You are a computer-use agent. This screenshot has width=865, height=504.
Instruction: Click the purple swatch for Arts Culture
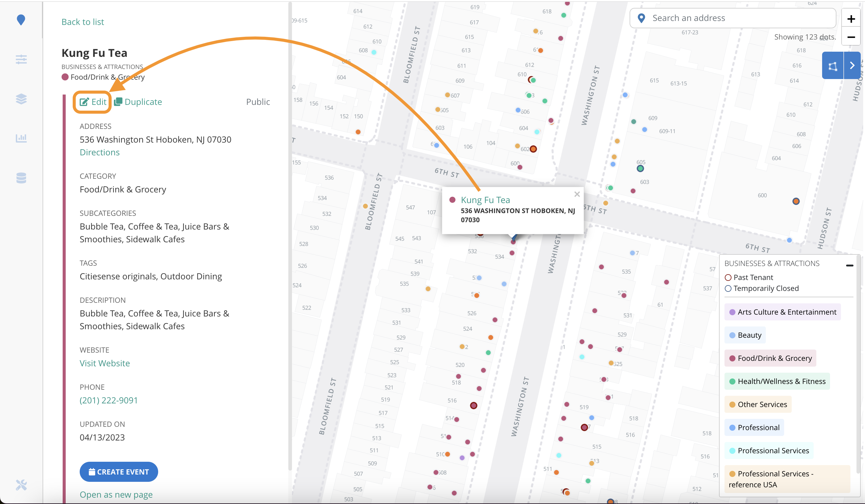click(x=732, y=312)
